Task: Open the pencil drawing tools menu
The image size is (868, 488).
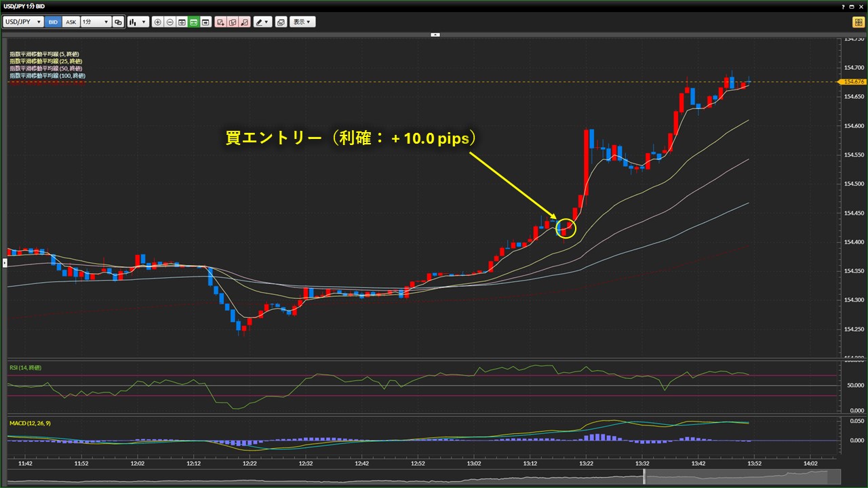Action: [x=262, y=22]
